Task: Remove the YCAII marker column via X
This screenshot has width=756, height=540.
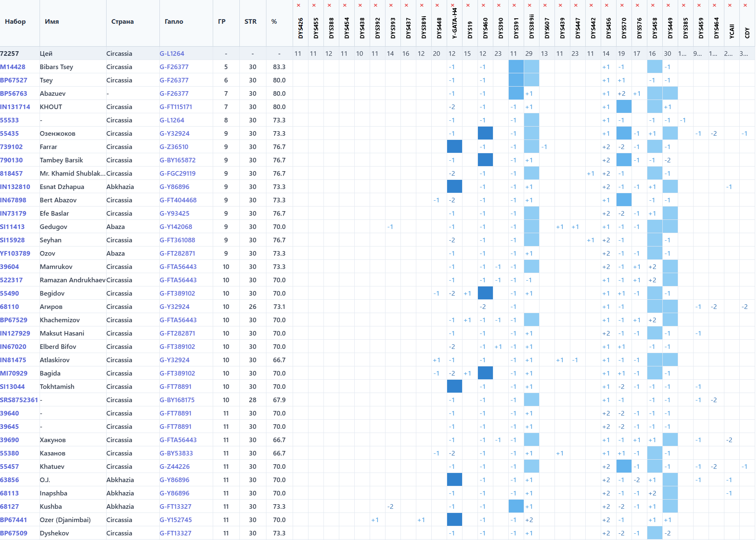Action: (730, 5)
